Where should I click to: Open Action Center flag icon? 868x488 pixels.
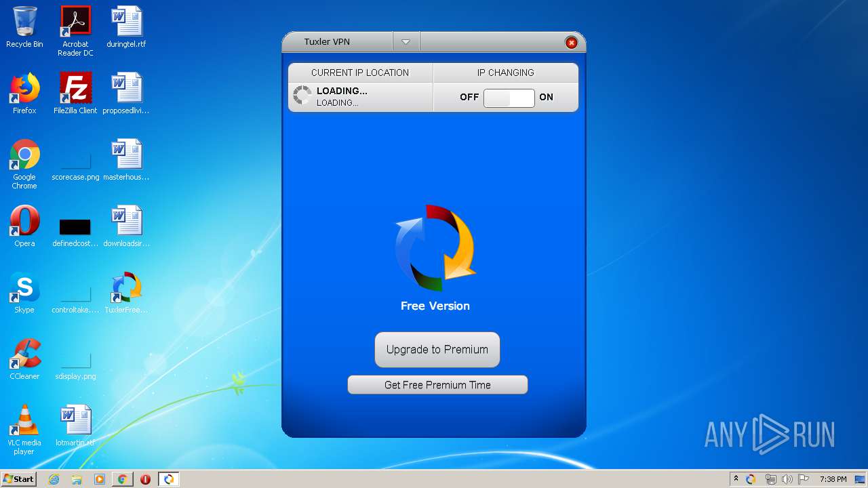pyautogui.click(x=804, y=479)
